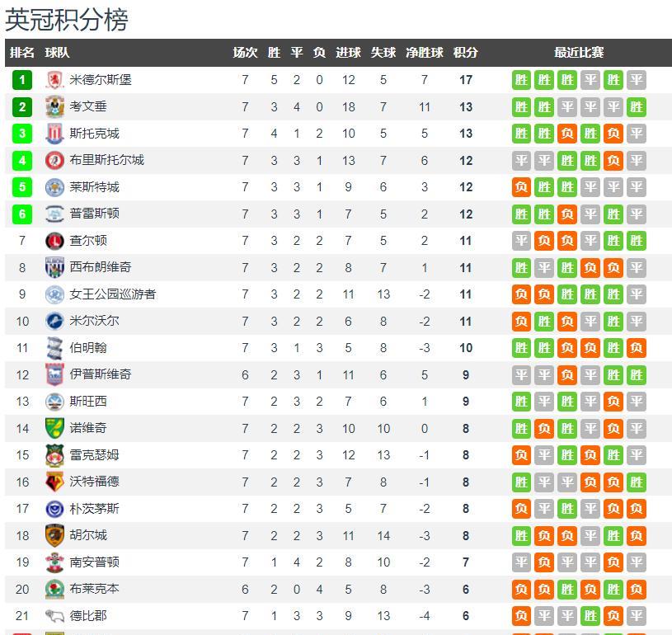Viewport: 672px width, 635px height.
Task: Click the green rank 1 badge
Action: click(x=22, y=80)
